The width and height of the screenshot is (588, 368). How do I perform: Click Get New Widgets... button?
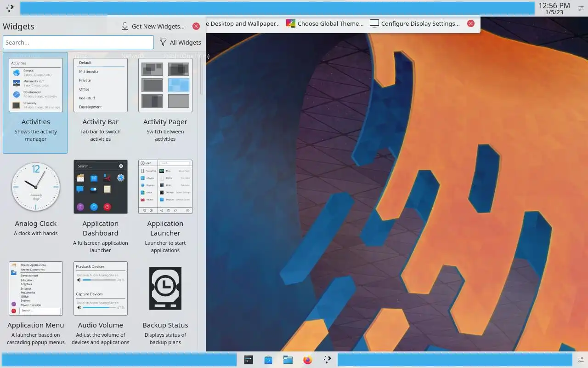(x=153, y=26)
